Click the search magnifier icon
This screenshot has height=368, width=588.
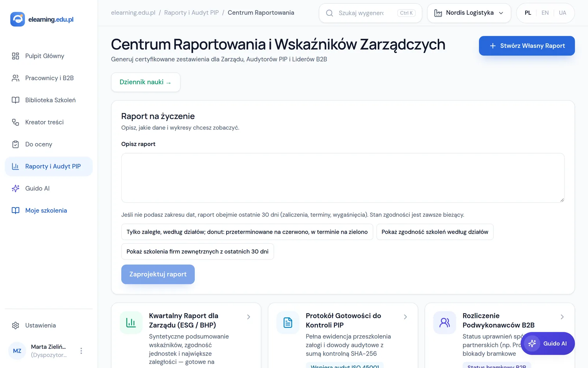[330, 13]
